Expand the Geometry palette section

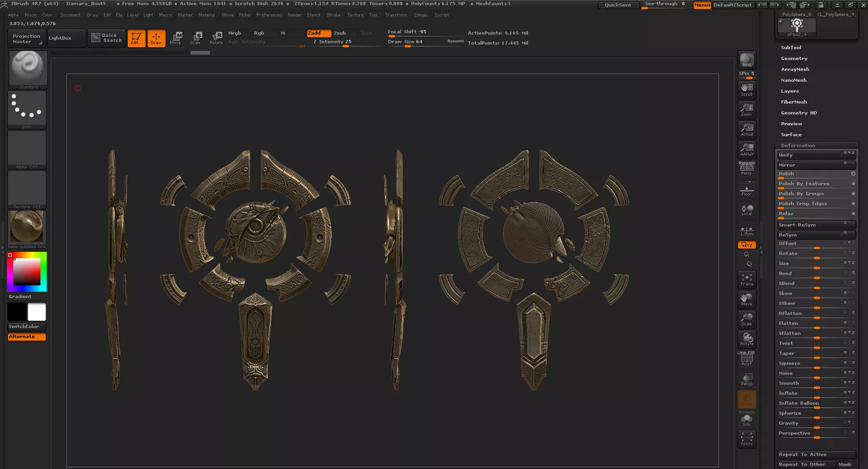coord(794,58)
